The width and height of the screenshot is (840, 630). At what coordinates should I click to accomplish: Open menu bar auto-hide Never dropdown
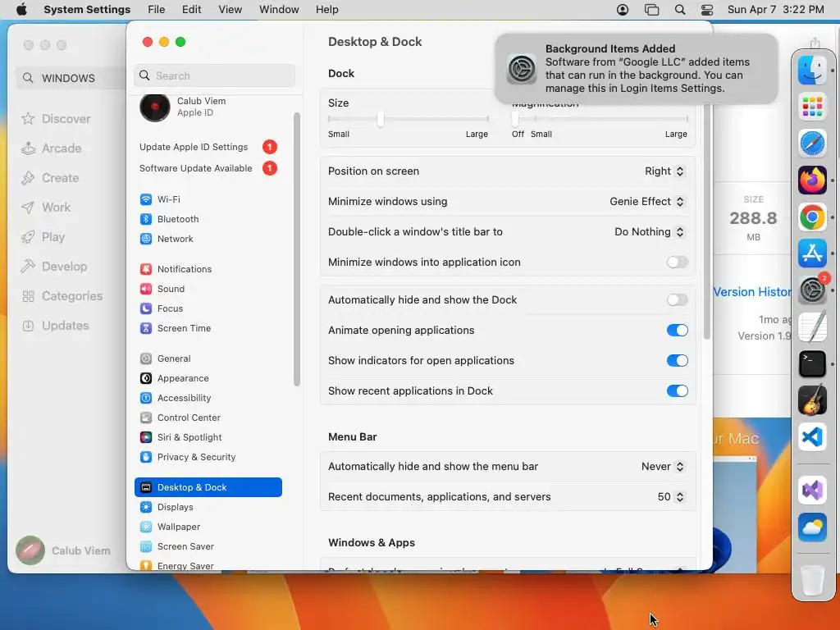(663, 467)
